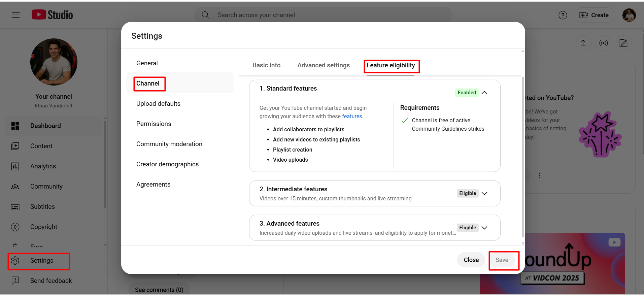This screenshot has width=644, height=295.
Task: Expand the Advanced features section
Action: coord(484,228)
